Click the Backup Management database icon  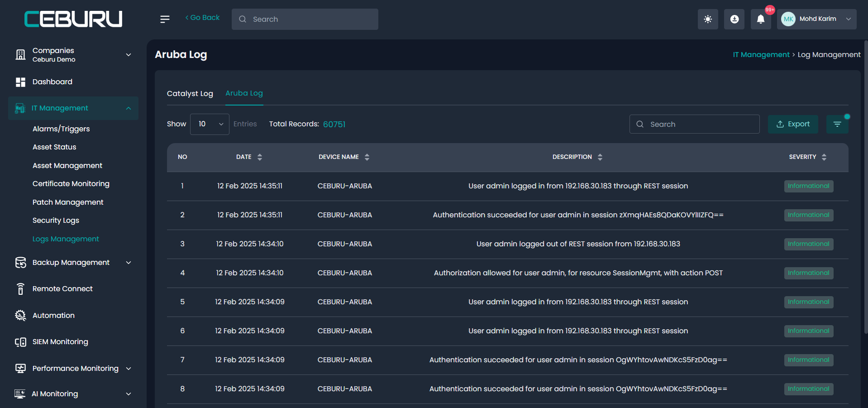tap(20, 263)
